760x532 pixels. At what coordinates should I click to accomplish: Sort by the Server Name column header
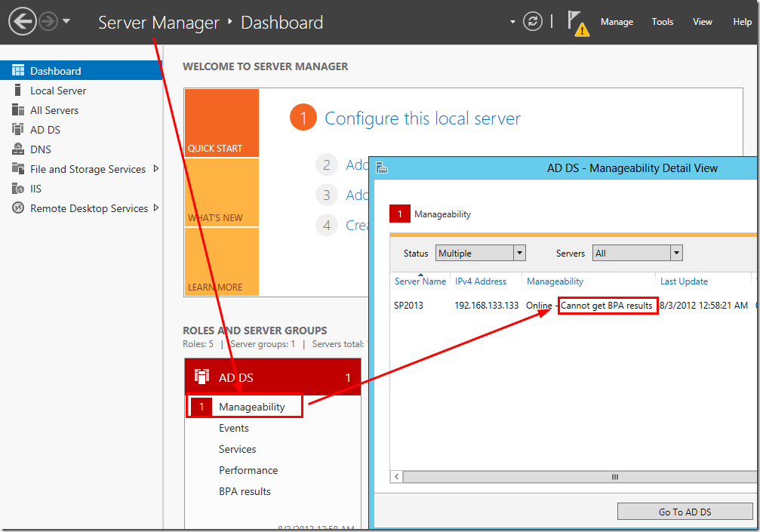420,281
